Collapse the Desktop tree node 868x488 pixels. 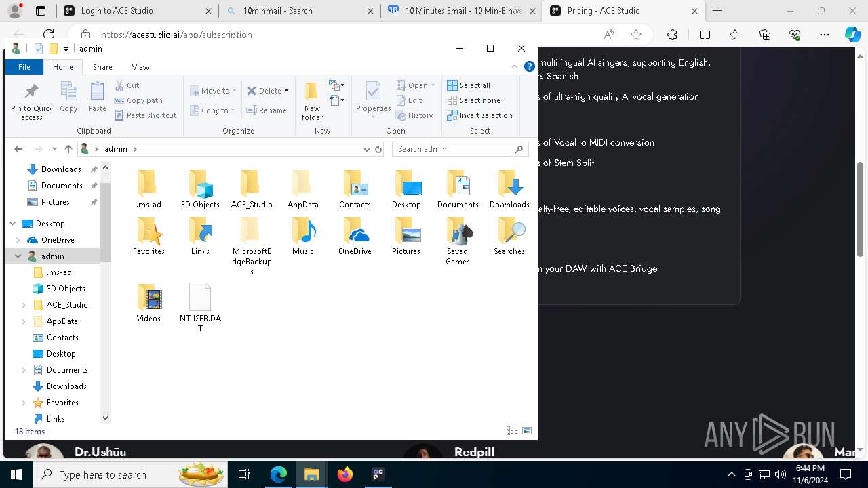(13, 224)
